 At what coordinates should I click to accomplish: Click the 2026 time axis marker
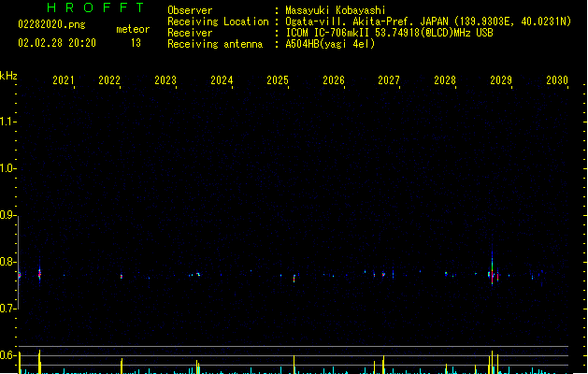(x=334, y=80)
